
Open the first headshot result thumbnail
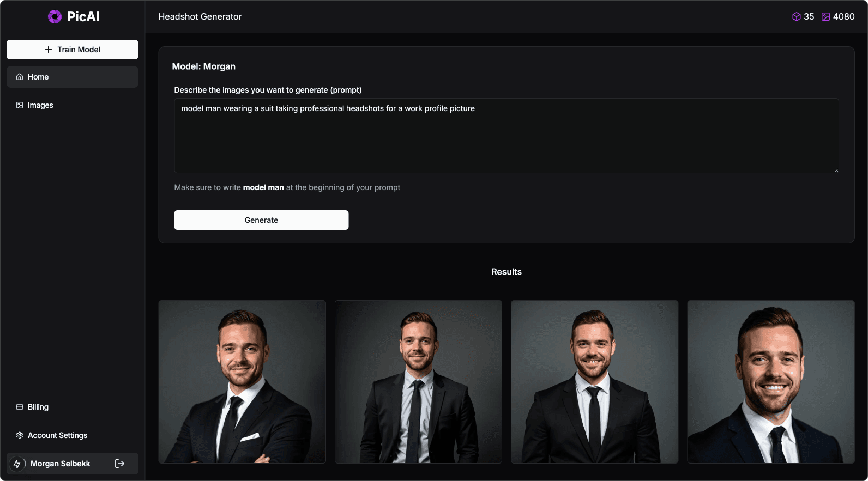coord(242,382)
